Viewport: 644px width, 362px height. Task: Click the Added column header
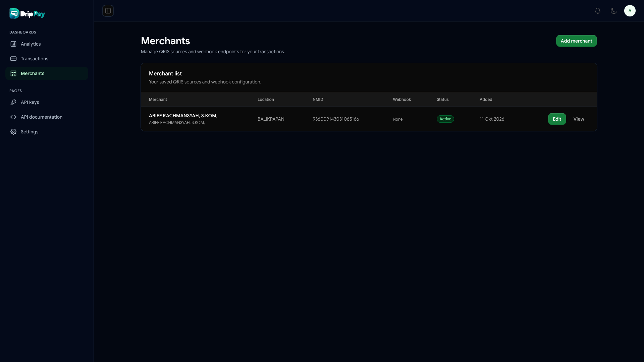(486, 100)
